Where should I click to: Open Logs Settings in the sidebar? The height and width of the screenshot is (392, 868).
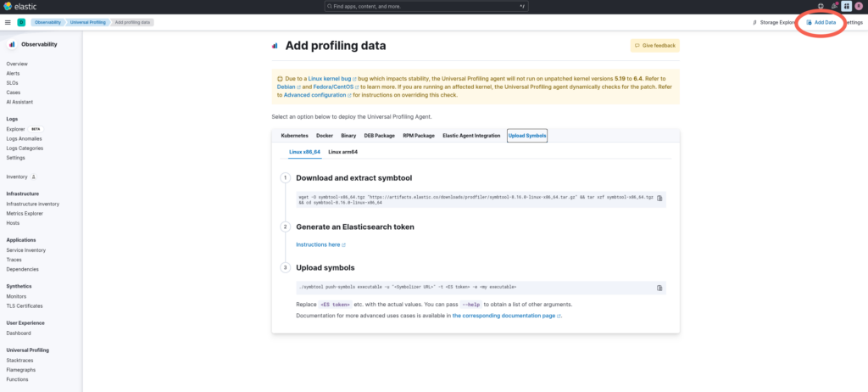[15, 158]
